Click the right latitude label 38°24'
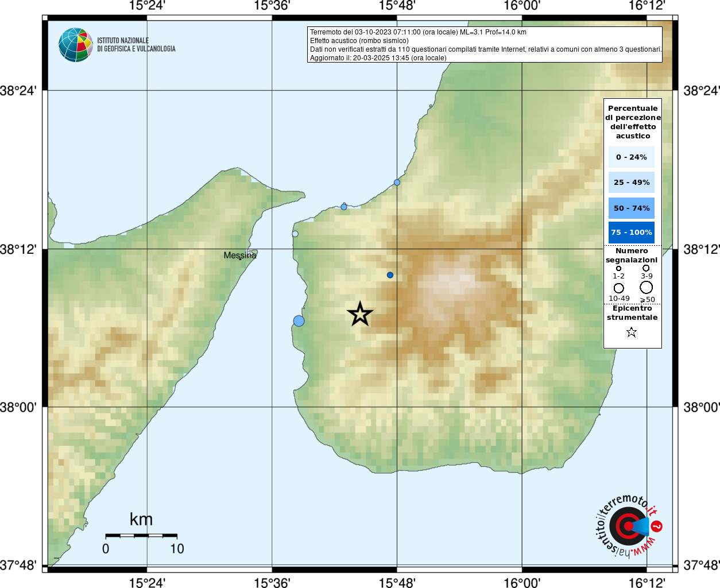This screenshot has height=588, width=720. click(x=701, y=91)
